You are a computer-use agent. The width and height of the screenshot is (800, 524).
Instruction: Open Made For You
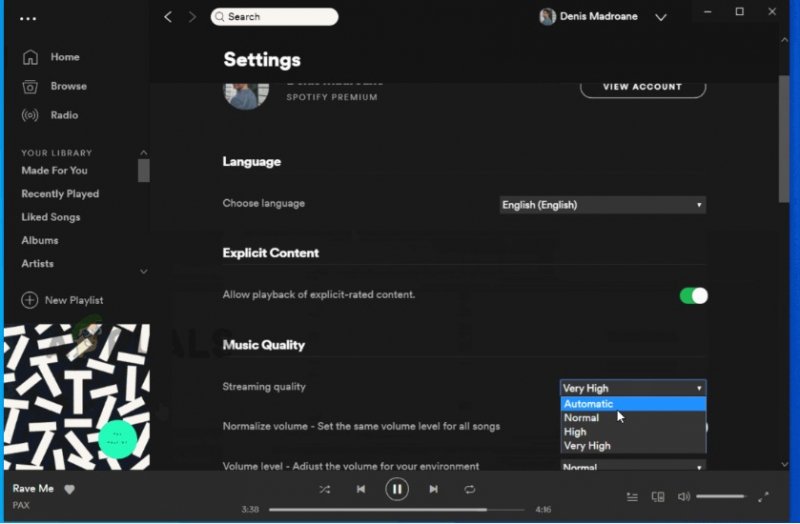click(55, 170)
